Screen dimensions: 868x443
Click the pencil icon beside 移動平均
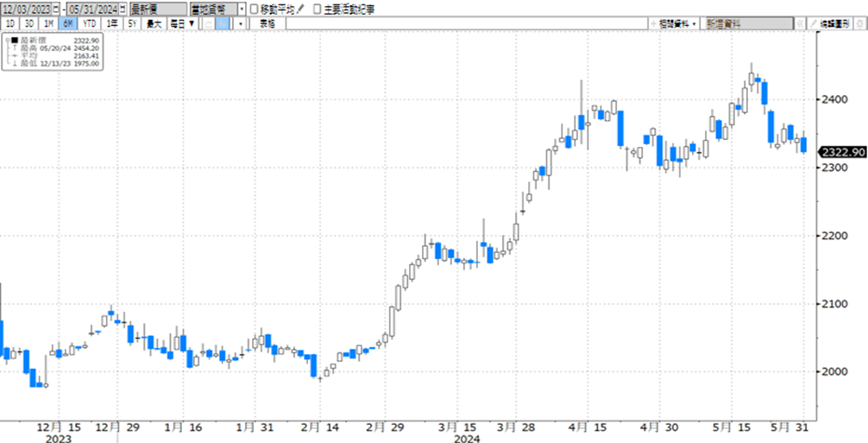pos(300,9)
